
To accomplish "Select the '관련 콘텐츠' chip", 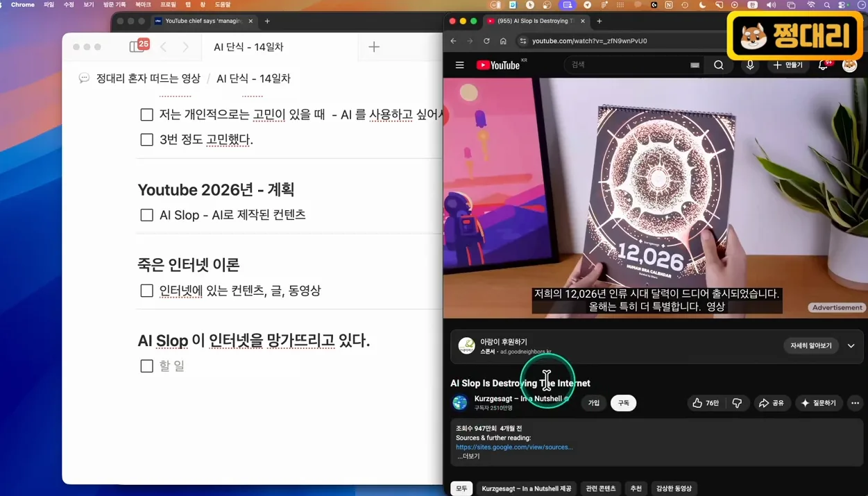I will coord(601,488).
